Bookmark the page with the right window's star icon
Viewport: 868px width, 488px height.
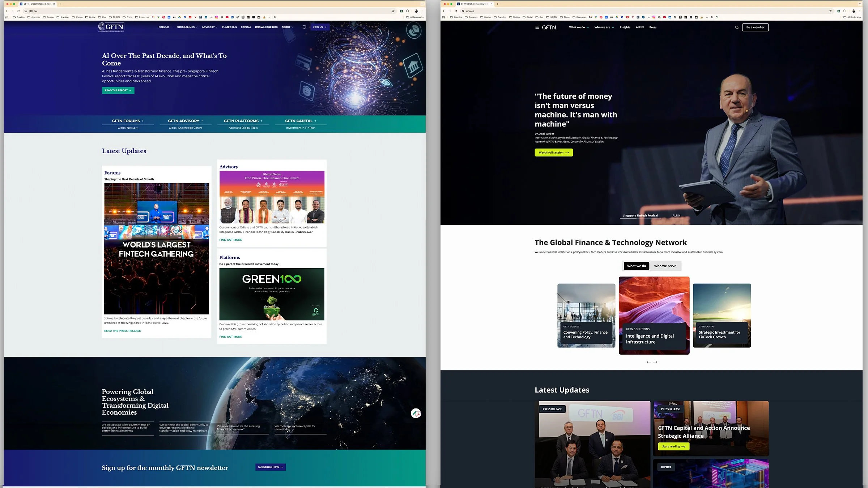(830, 11)
